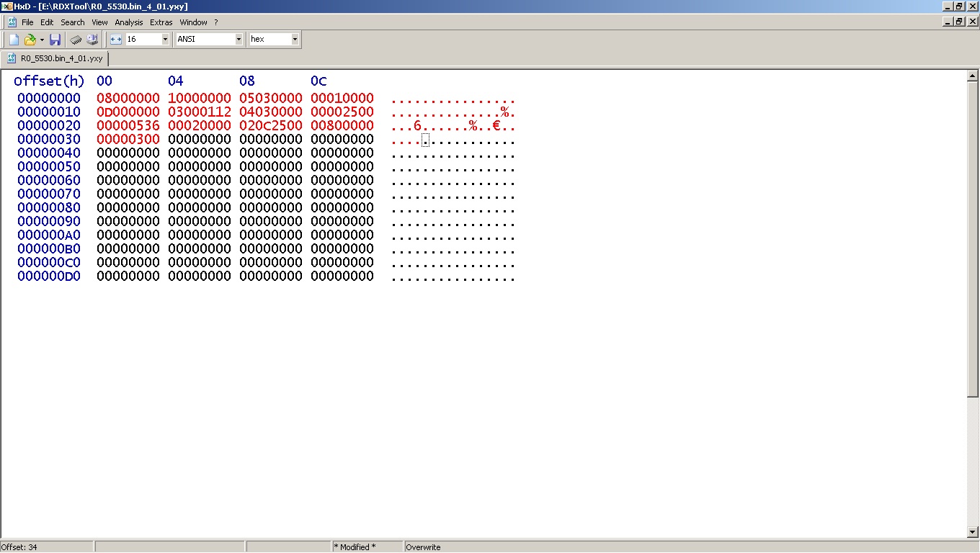980x553 pixels.
Task: Click the 08 column header
Action: pos(247,81)
